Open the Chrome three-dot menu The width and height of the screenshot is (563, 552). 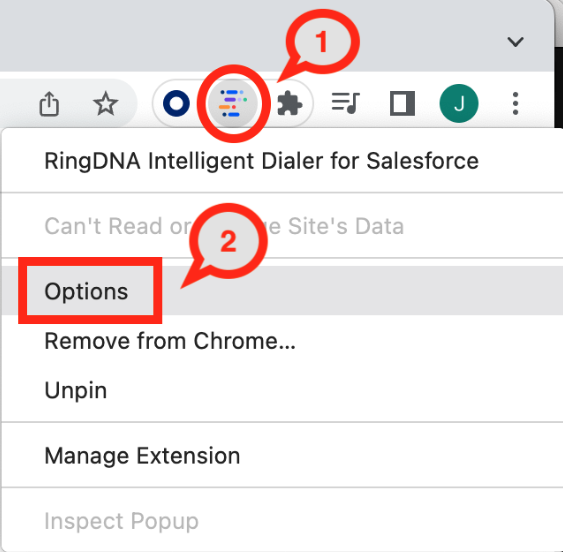(x=516, y=103)
